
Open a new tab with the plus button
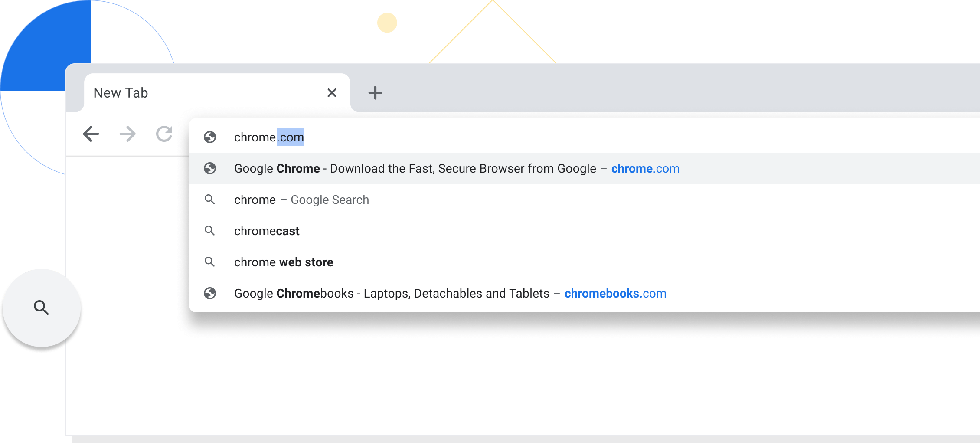click(376, 92)
